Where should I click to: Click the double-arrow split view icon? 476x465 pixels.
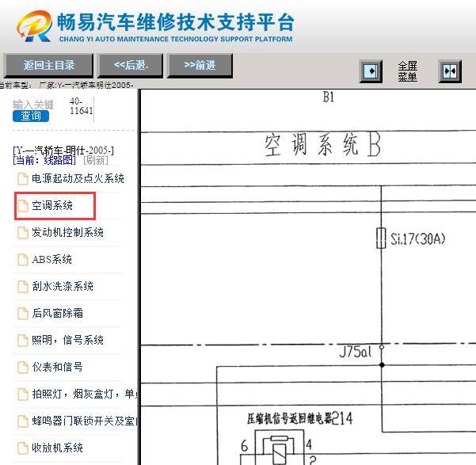pos(450,71)
